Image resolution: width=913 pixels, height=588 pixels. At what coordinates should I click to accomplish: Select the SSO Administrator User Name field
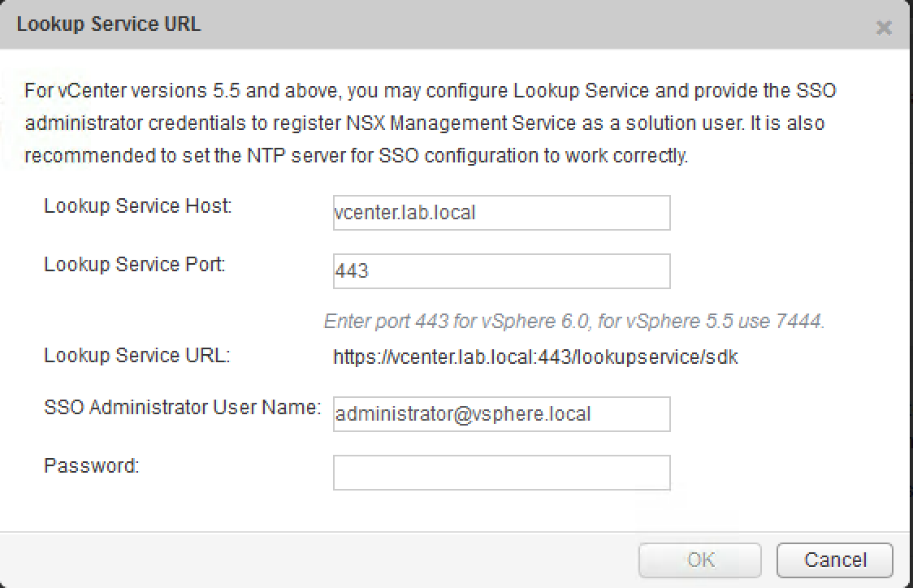(x=501, y=414)
